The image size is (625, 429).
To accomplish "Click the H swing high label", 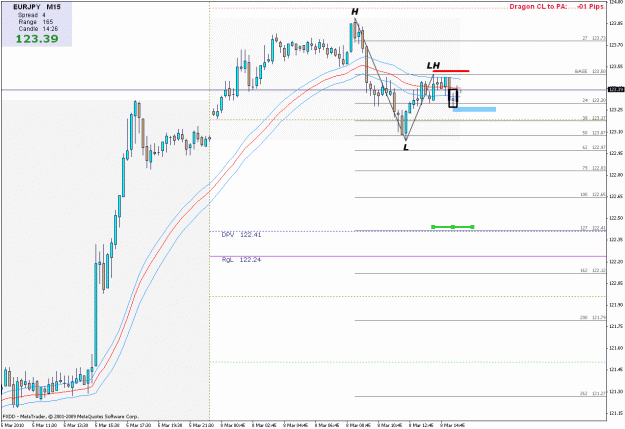I will 354,12.
